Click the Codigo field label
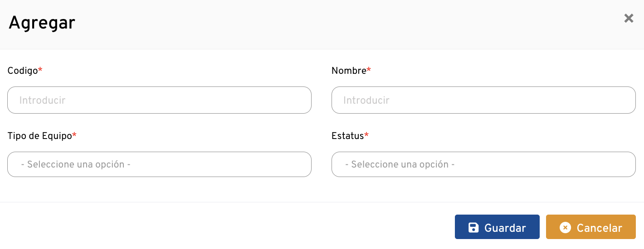 (23, 71)
